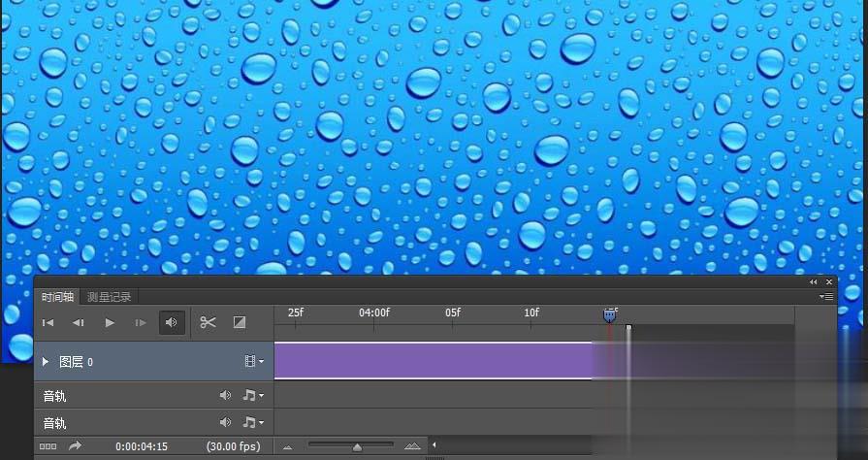This screenshot has width=868, height=460.
Task: Select the purple 图层 0 video clip
Action: coord(434,361)
